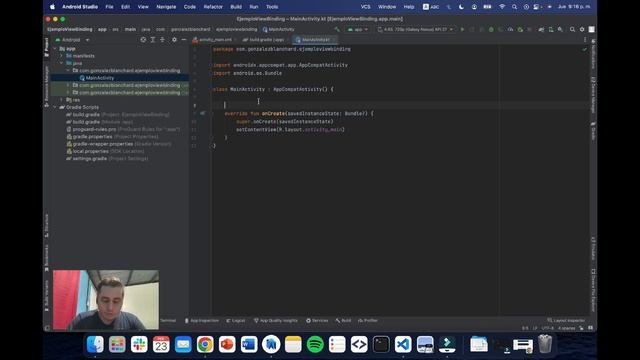The height and width of the screenshot is (360, 640).
Task: Click the green inspection checkmark in the editor
Action: (584, 49)
